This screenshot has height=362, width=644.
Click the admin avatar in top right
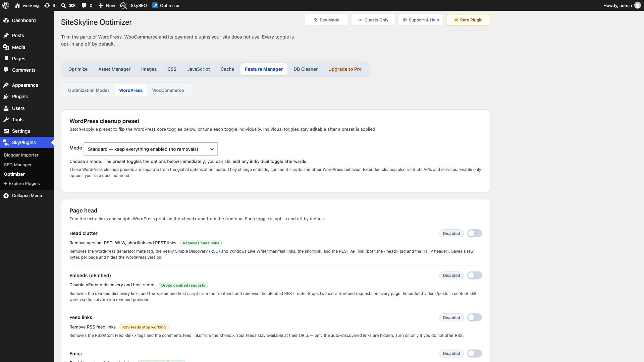pyautogui.click(x=638, y=5)
